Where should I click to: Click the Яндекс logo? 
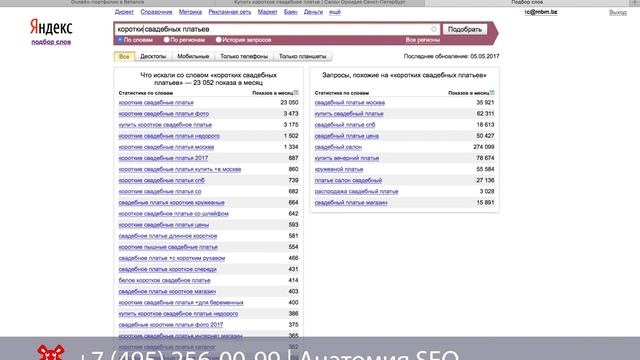coord(51,27)
